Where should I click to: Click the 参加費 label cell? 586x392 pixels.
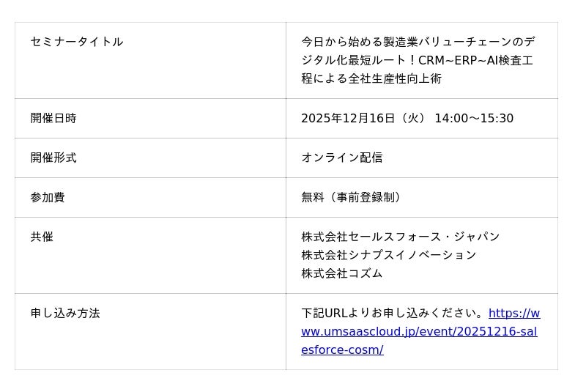tap(48, 198)
